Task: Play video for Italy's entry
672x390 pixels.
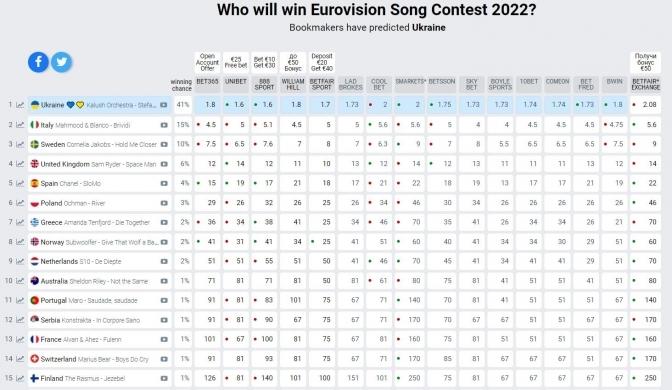Action: click(164, 125)
